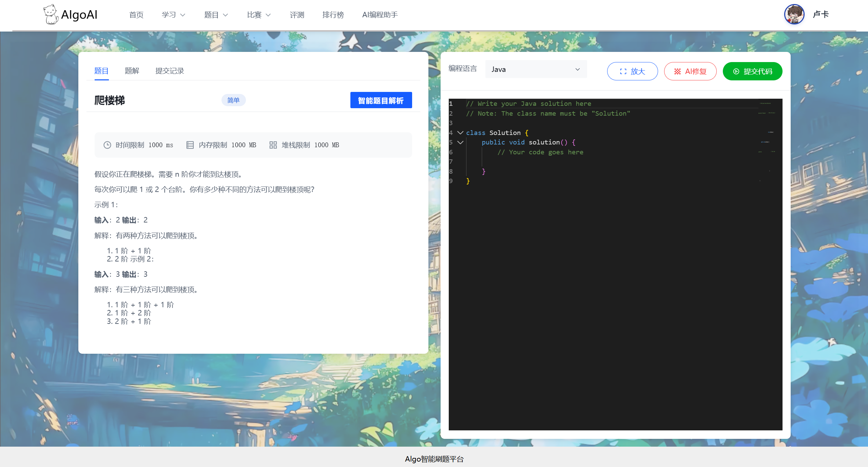This screenshot has width=868, height=467.
Task: Click the clock icon beside 时间限制
Action: [107, 145]
